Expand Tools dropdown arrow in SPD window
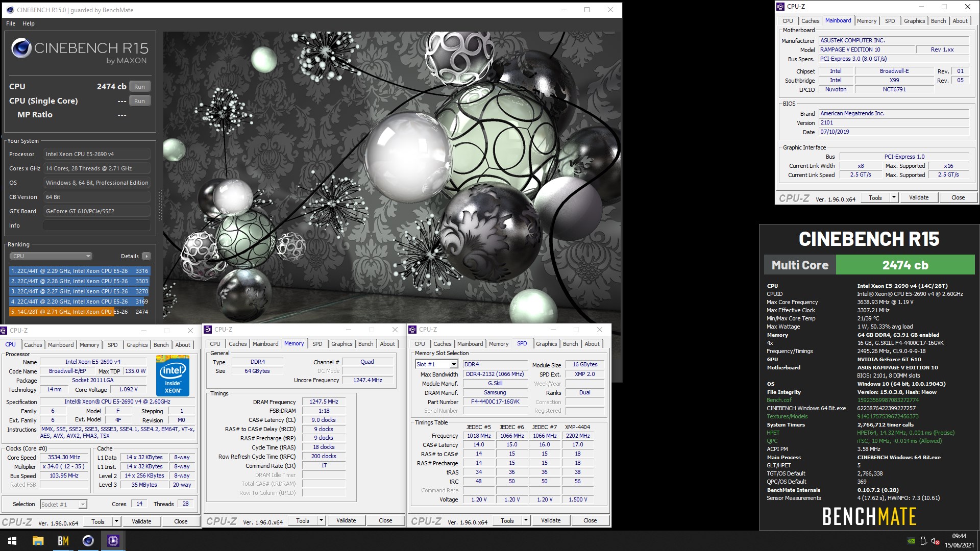Viewport: 980px width, 551px height. pyautogui.click(x=526, y=520)
